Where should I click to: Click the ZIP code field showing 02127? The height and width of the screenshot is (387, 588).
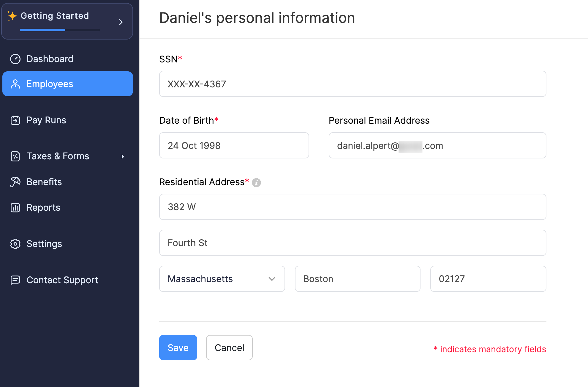pyautogui.click(x=488, y=279)
